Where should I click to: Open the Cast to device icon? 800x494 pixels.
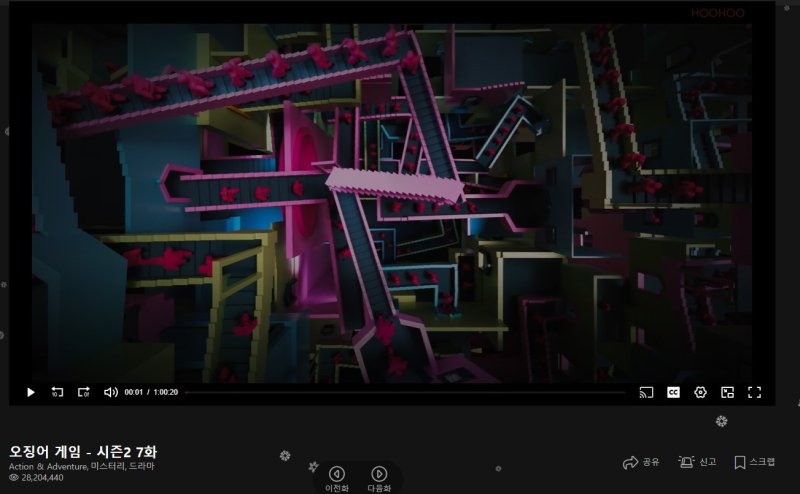tap(646, 392)
